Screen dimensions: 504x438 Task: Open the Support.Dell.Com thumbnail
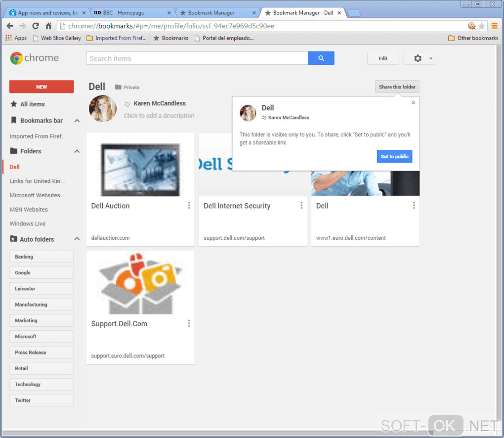[140, 283]
